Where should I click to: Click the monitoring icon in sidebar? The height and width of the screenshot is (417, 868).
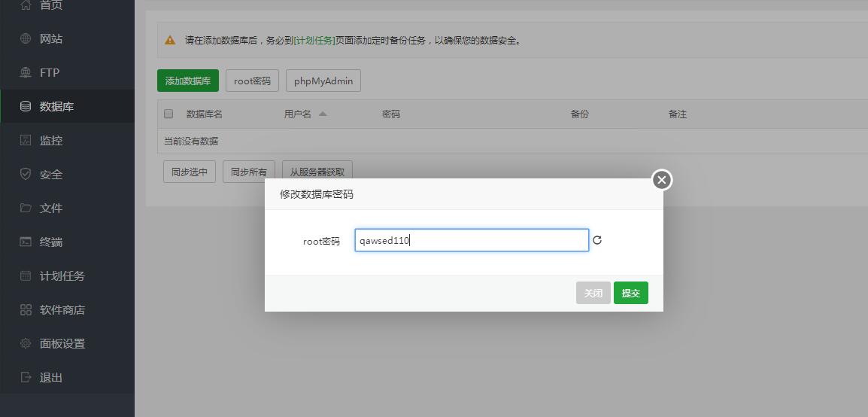tap(26, 140)
